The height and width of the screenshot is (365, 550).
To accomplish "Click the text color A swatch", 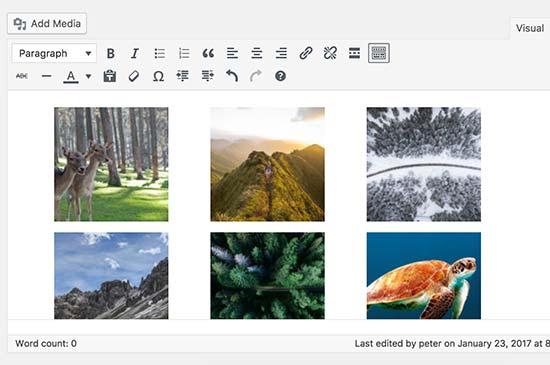I will (71, 76).
